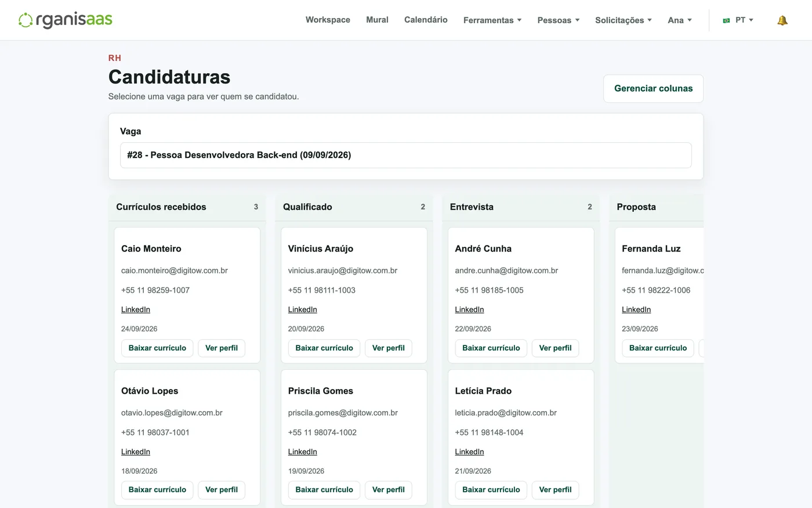The image size is (812, 508).
Task: Open the notifications bell
Action: (782, 20)
